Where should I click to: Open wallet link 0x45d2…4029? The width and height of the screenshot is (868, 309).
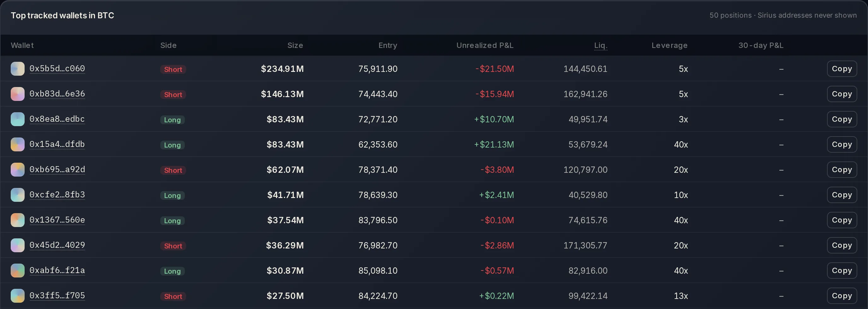point(57,245)
